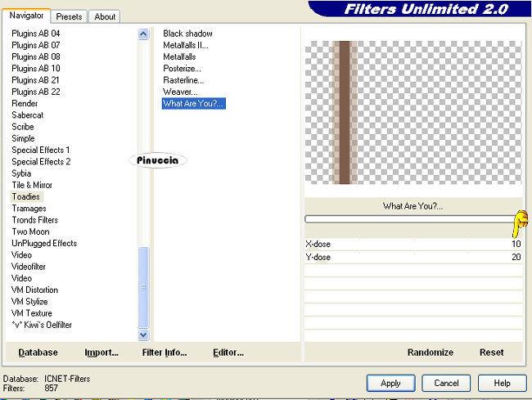
Task: Click the category list scroll-down arrow
Action: pos(143,335)
